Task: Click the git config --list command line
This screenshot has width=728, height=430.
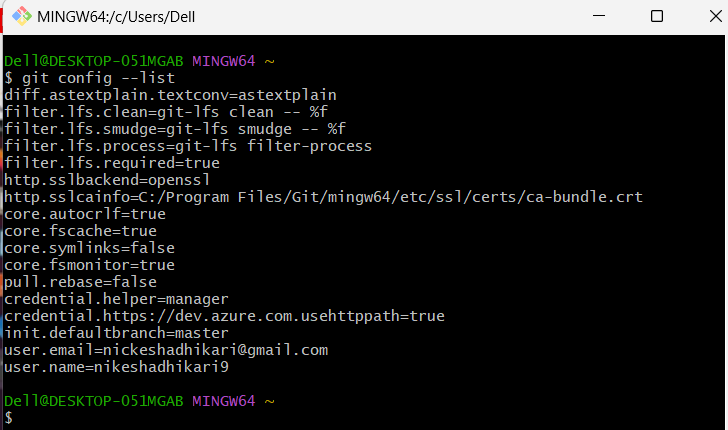Action: point(90,78)
